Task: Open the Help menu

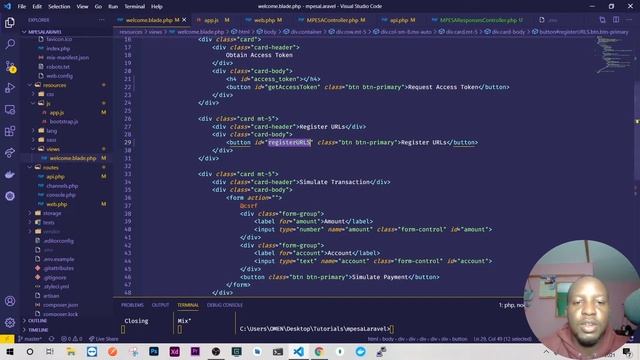Action: [x=157, y=7]
